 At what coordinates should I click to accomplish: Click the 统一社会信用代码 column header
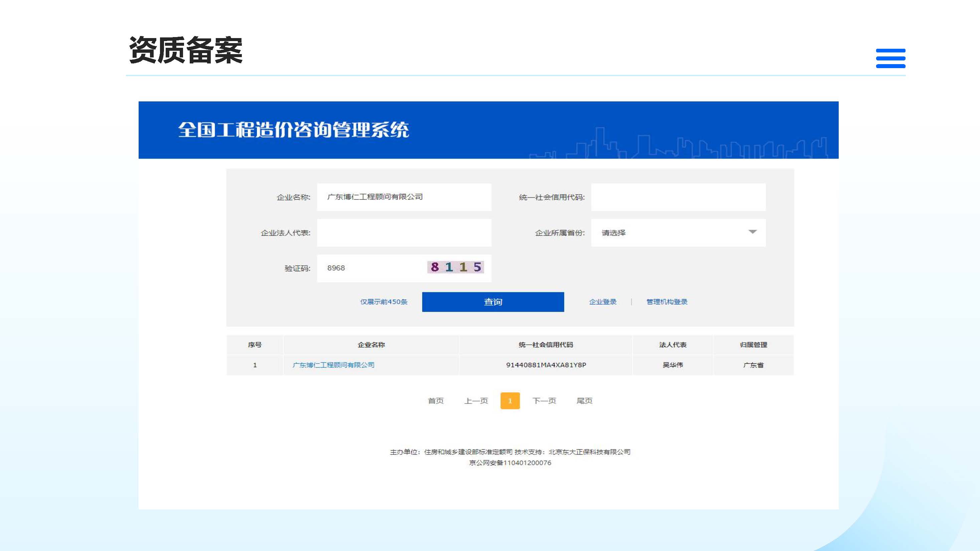pyautogui.click(x=546, y=345)
